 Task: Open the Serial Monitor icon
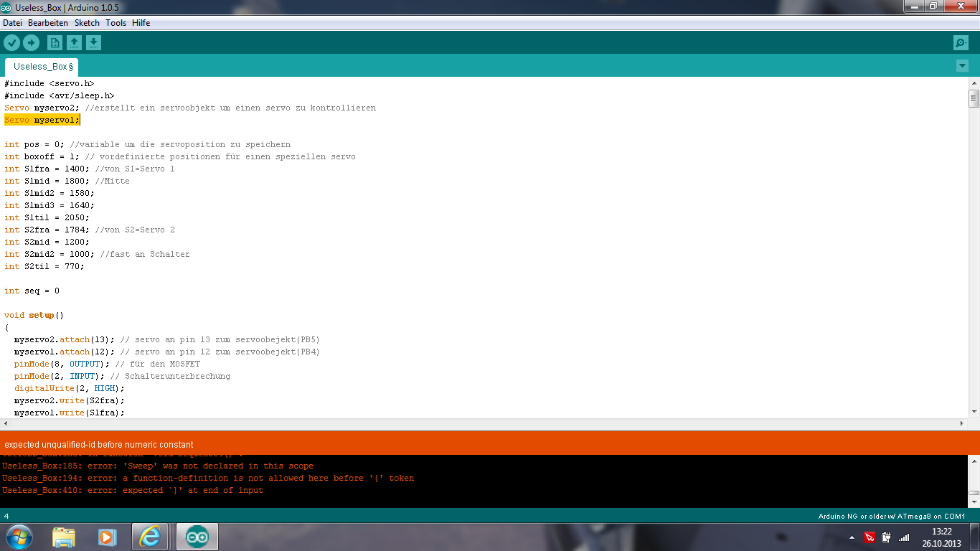point(961,43)
